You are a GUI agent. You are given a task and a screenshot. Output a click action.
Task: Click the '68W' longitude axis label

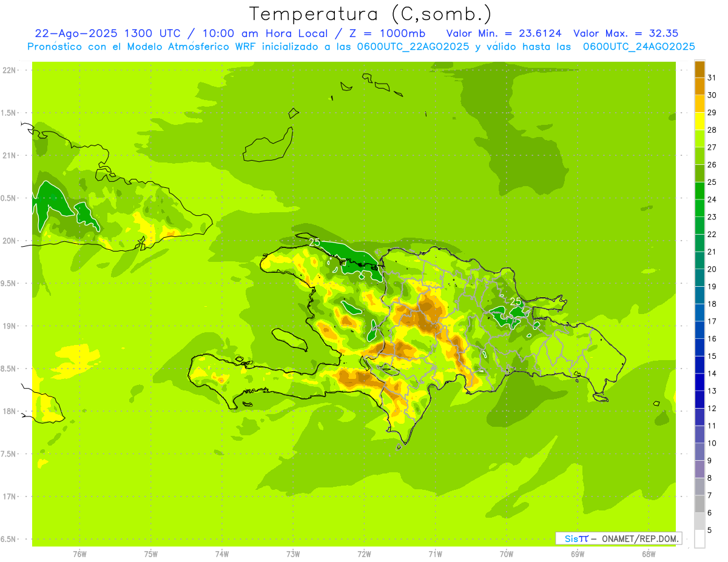[649, 554]
